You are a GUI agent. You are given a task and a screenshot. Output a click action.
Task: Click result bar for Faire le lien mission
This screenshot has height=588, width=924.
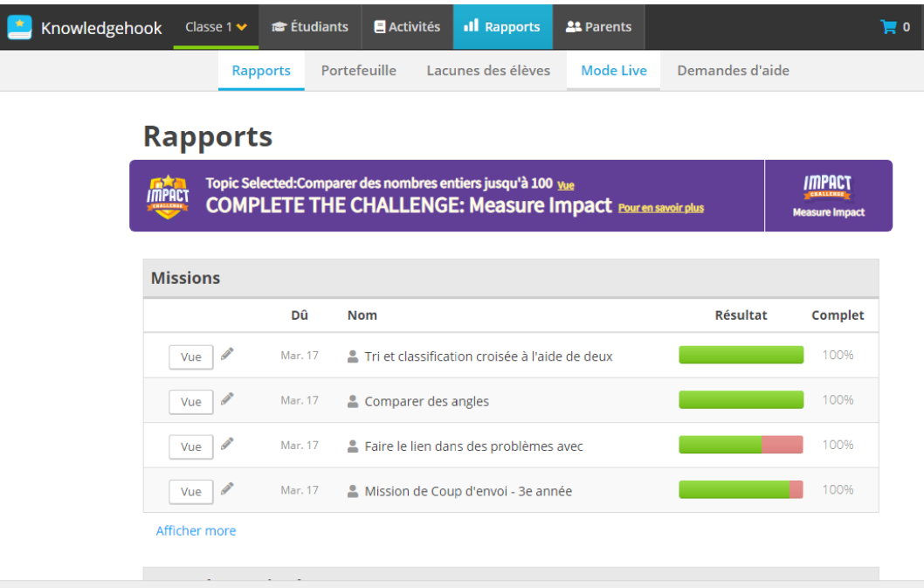741,445
